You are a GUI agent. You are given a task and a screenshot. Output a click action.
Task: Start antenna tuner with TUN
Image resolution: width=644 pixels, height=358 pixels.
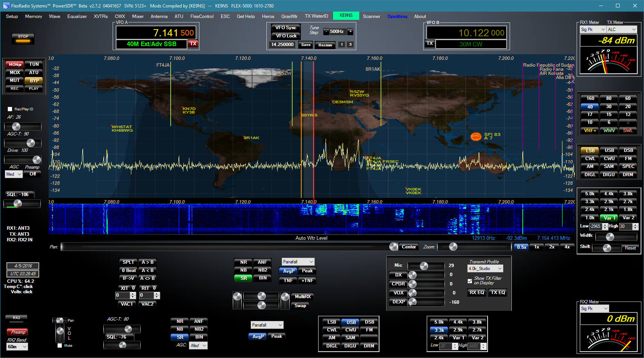(x=34, y=64)
